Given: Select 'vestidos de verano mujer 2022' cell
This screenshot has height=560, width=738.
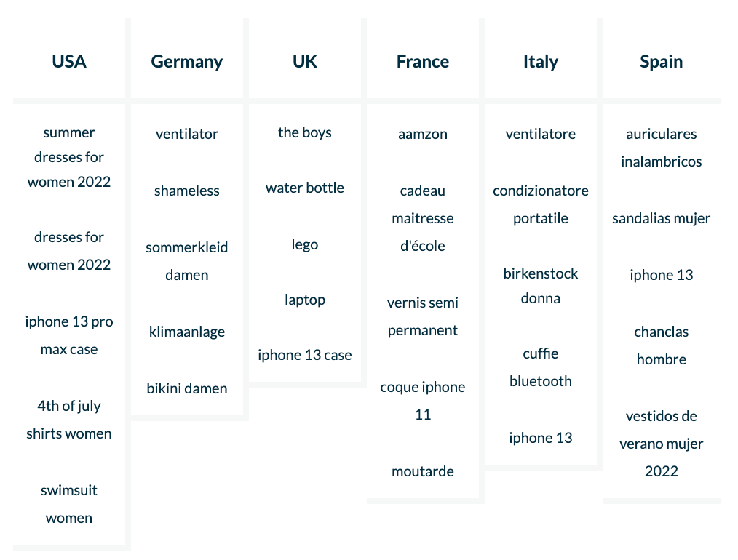Looking at the screenshot, I should click(662, 444).
